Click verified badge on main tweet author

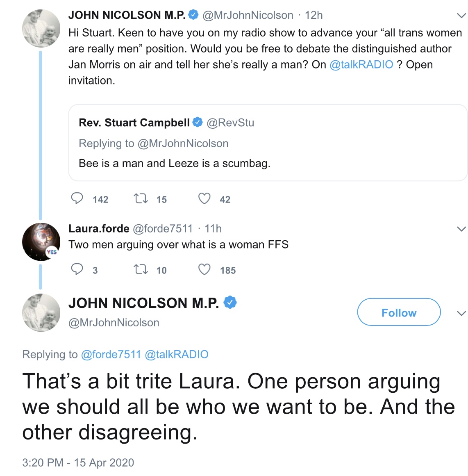(x=230, y=303)
